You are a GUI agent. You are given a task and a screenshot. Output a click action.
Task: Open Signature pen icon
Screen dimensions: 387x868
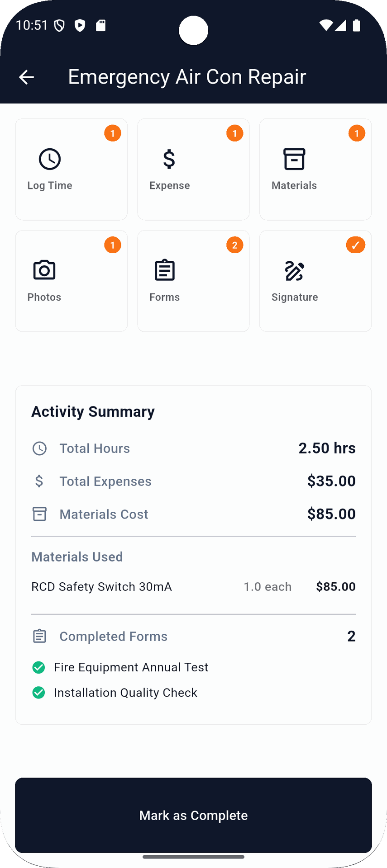pos(294,271)
